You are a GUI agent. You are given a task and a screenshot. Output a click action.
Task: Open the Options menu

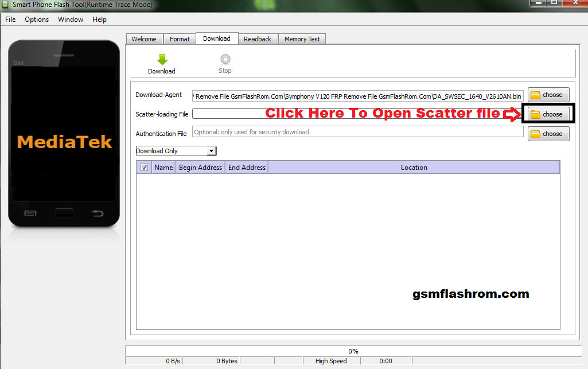coord(37,20)
